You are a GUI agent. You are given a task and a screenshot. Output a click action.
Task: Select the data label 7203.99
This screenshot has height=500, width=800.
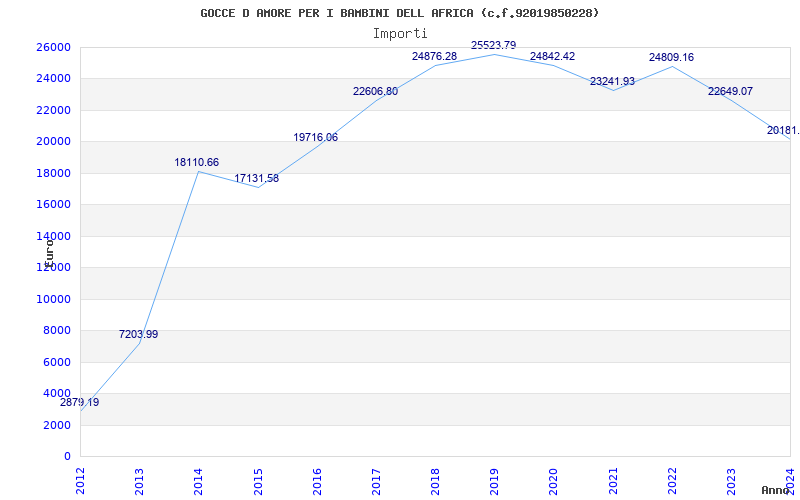(x=139, y=334)
